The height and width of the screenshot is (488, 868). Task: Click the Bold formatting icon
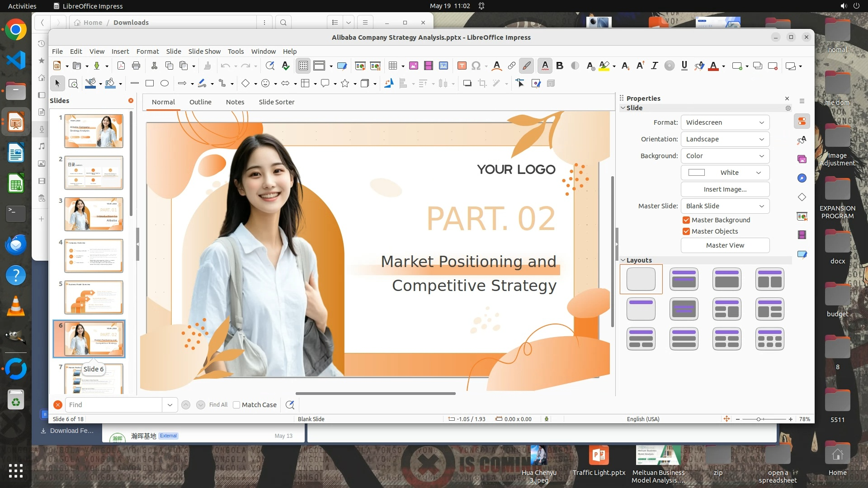(x=560, y=66)
